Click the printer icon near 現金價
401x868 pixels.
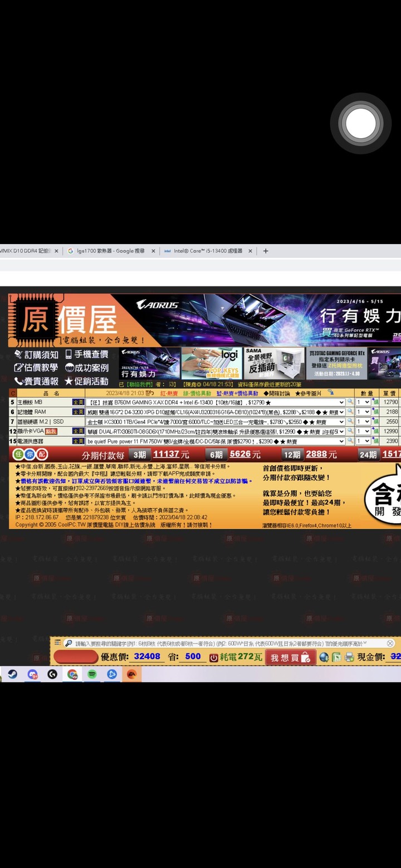pos(349,657)
